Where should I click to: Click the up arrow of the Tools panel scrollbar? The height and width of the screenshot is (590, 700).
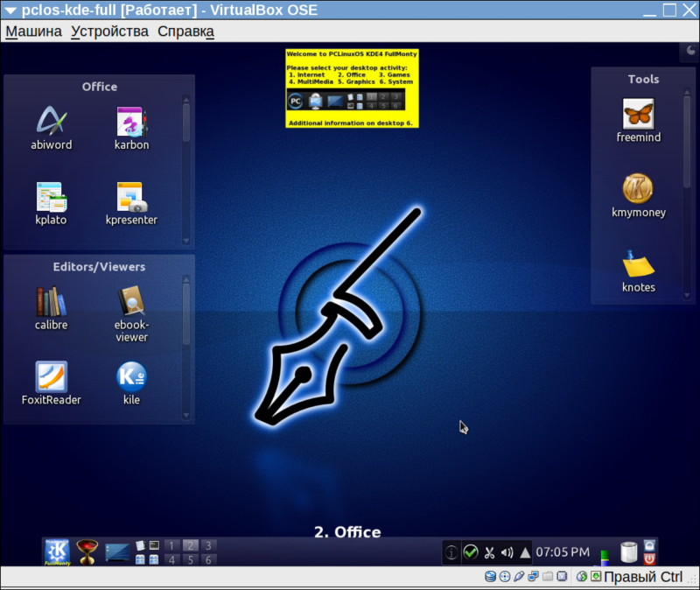coord(687,92)
